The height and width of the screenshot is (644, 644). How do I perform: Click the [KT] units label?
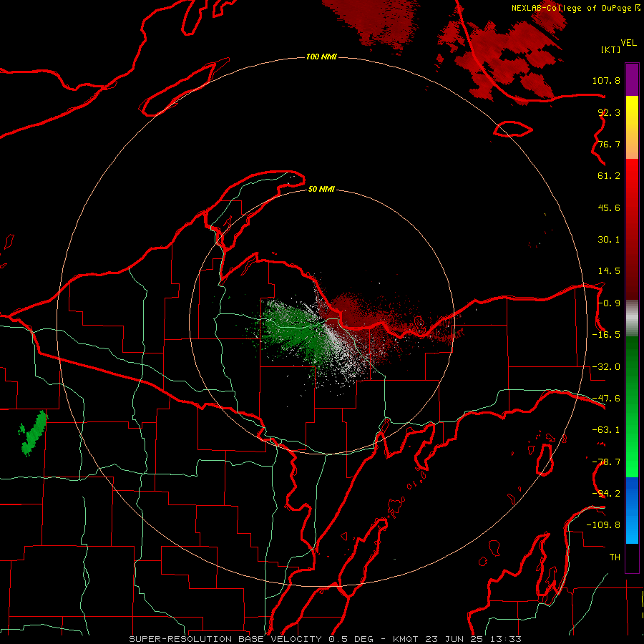pos(611,49)
